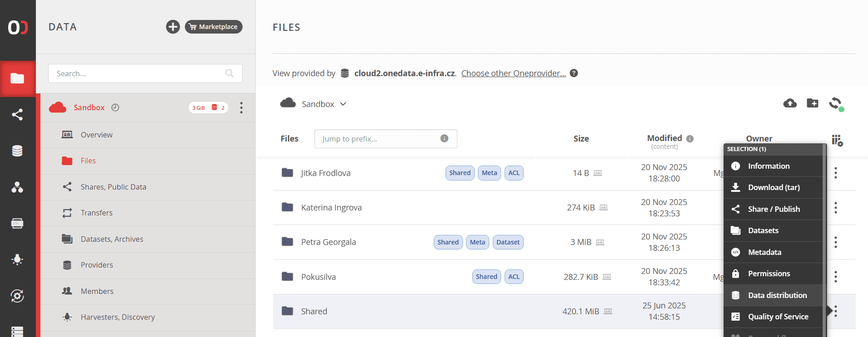Screen dimensions: 868x337
Task: Open the Providers database sidebar icon
Action: [x=17, y=151]
